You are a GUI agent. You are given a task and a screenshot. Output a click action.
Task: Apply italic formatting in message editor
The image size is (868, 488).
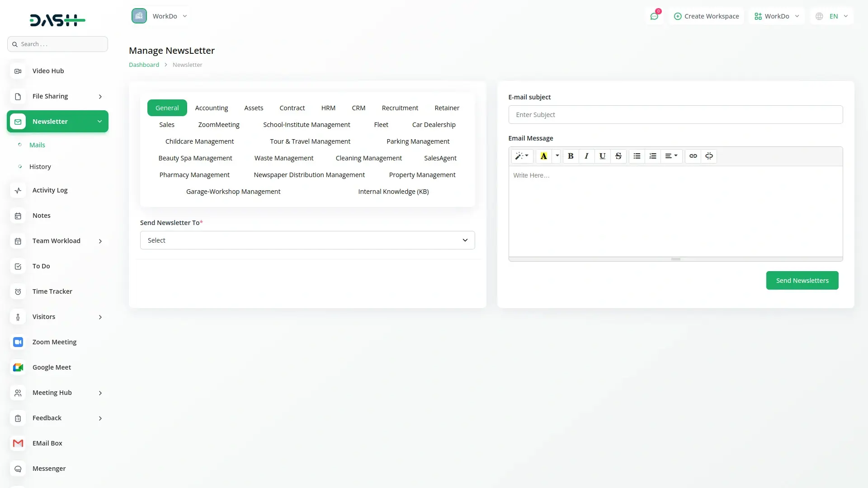tap(586, 156)
